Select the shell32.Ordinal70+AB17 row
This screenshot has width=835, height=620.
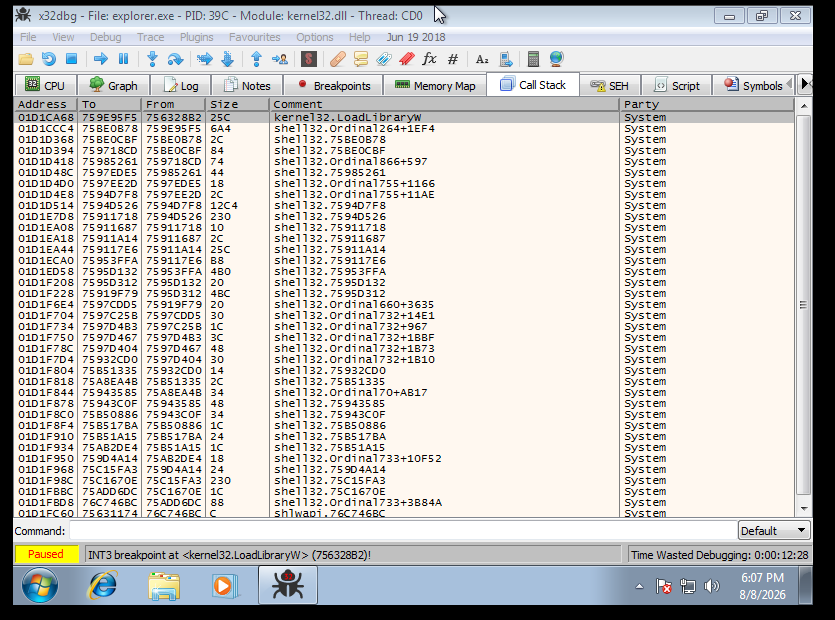(x=404, y=393)
